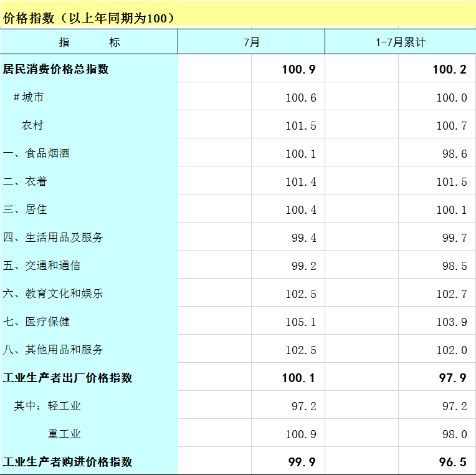Click the 生活用品及服务 row label
Image resolution: width=476 pixels, height=475 pixels.
click(x=54, y=238)
